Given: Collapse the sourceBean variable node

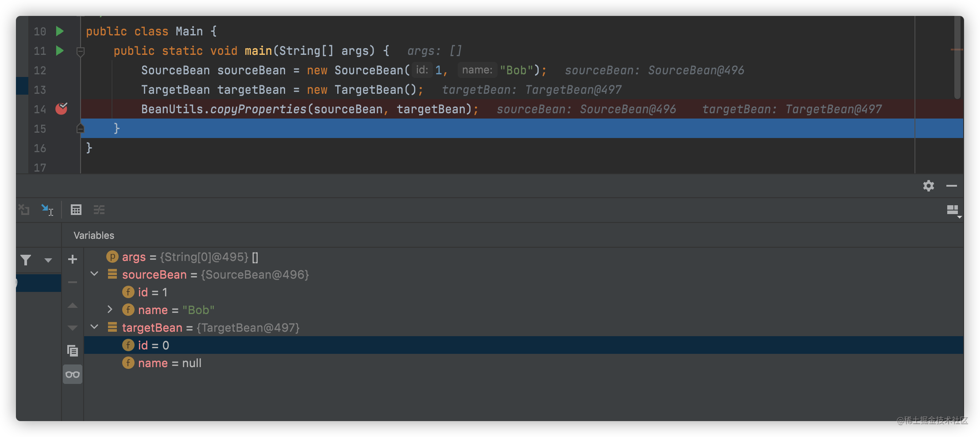Looking at the screenshot, I should coord(94,274).
